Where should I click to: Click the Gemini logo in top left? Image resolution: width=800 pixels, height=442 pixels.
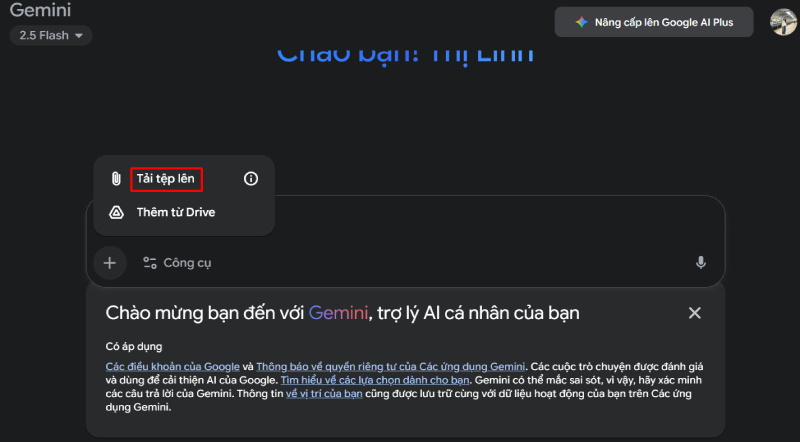click(x=40, y=12)
